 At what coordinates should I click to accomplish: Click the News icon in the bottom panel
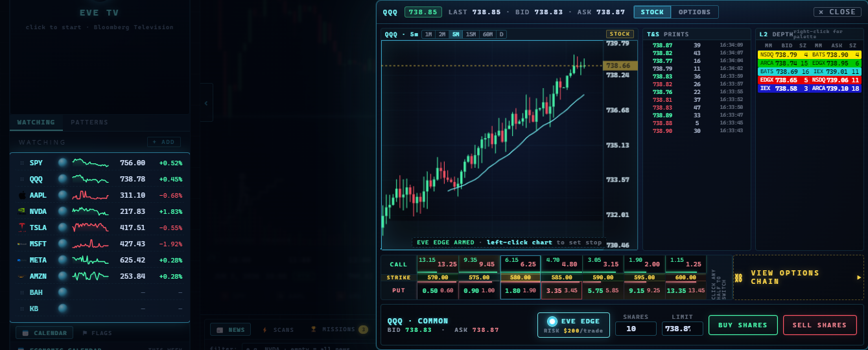tap(220, 330)
